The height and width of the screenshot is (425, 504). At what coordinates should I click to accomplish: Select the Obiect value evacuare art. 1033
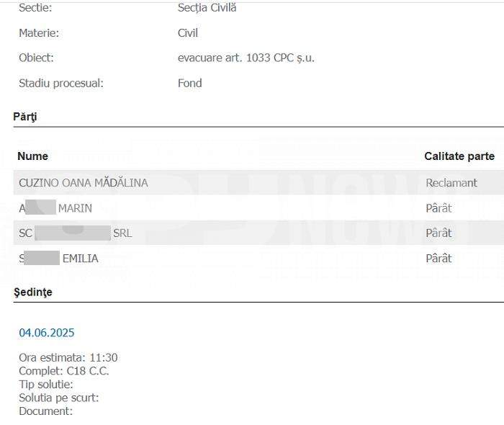[x=246, y=58]
